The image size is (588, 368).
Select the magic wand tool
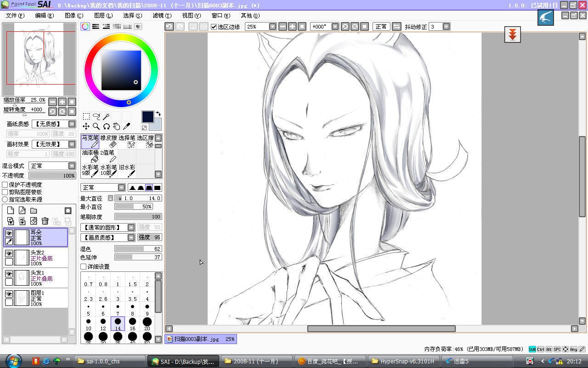coord(106,116)
